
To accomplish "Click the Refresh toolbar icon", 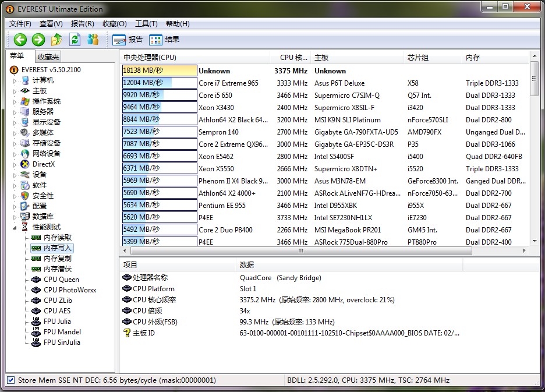I will click(75, 40).
